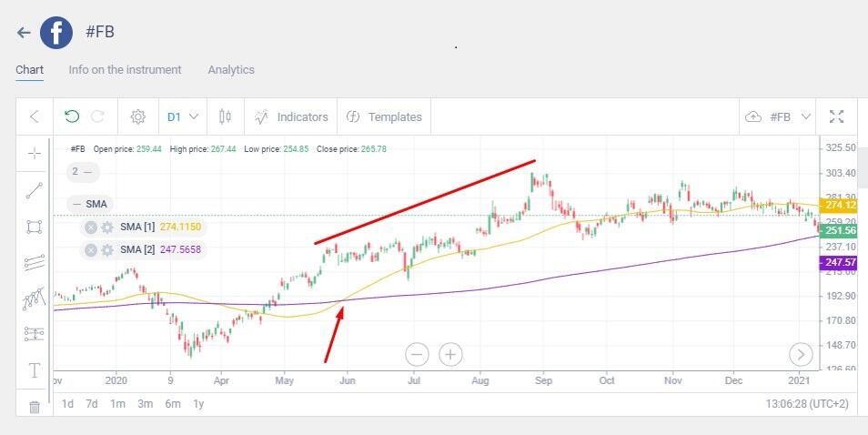This screenshot has width=868, height=435.
Task: Set range to 1d
Action: 67,404
